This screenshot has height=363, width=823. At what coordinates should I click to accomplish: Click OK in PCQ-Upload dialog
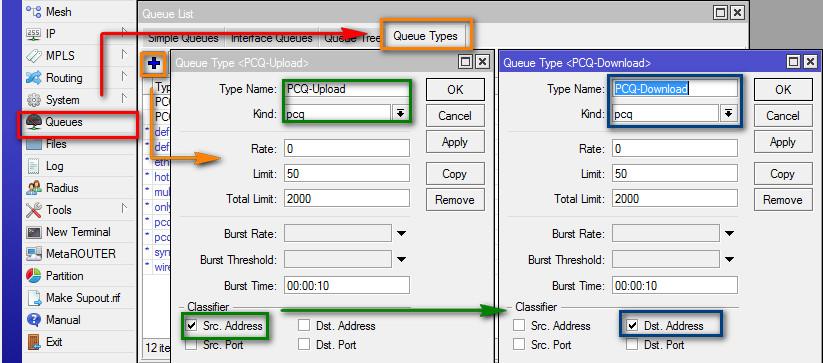point(455,90)
